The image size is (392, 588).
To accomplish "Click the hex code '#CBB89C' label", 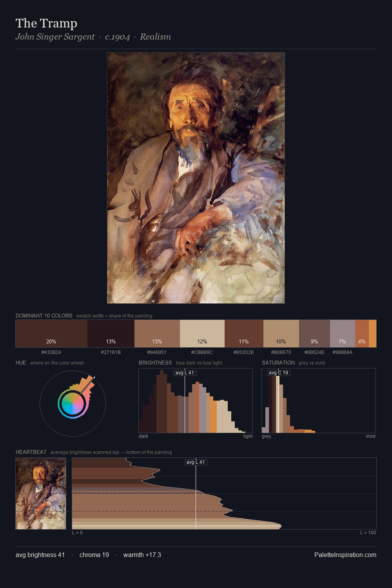I will 202,352.
